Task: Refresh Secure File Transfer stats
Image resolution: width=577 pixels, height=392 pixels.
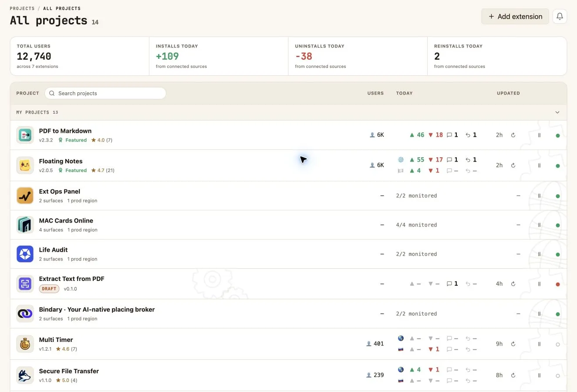Action: click(513, 375)
